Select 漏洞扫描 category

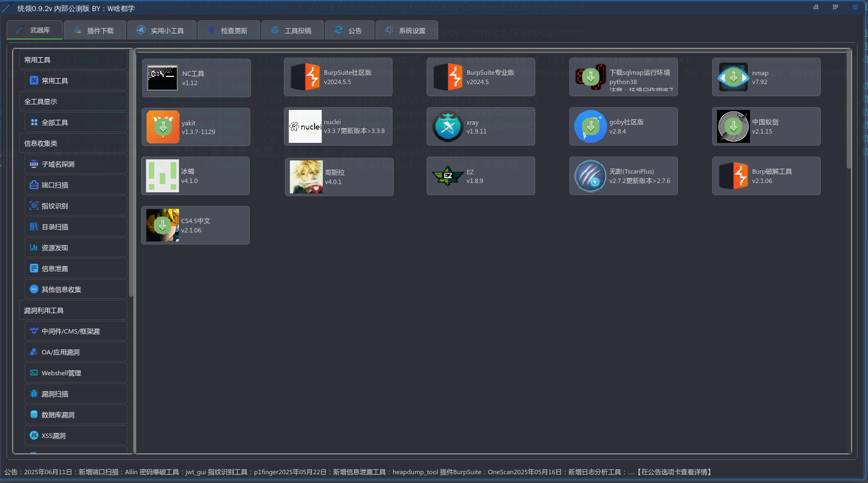pyautogui.click(x=76, y=394)
